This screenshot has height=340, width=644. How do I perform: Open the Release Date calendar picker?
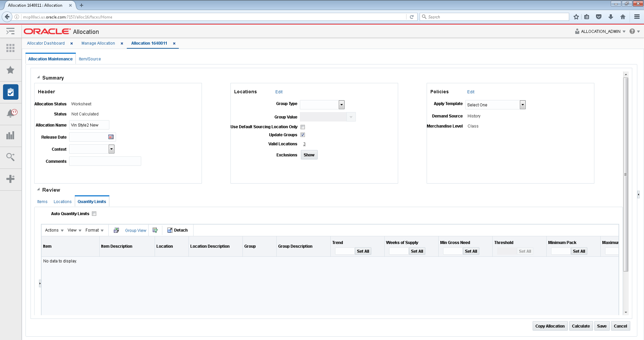click(x=112, y=137)
